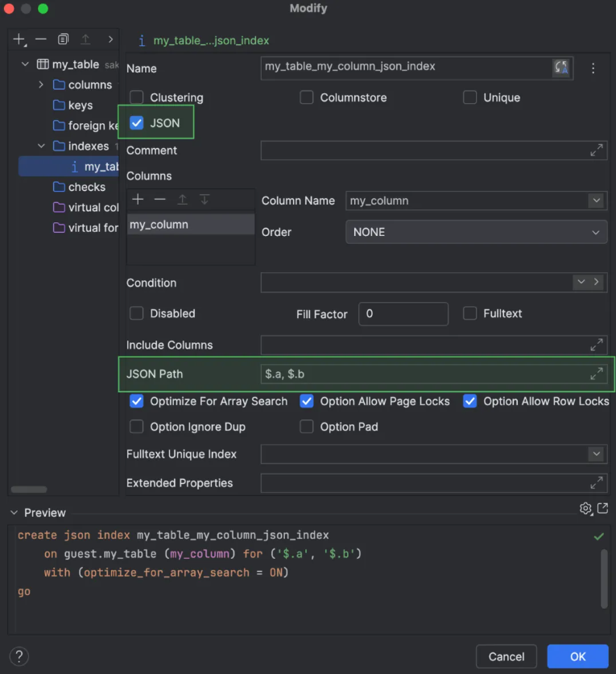This screenshot has height=674, width=616.
Task: Click the add object plus icon in tree toolbar
Action: 19,39
